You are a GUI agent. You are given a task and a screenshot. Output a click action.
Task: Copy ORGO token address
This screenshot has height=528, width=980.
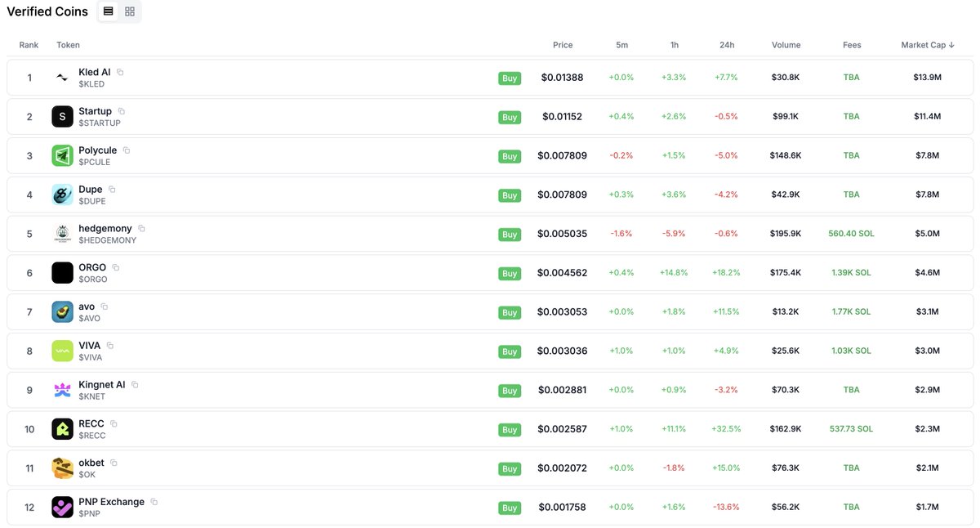[116, 267]
